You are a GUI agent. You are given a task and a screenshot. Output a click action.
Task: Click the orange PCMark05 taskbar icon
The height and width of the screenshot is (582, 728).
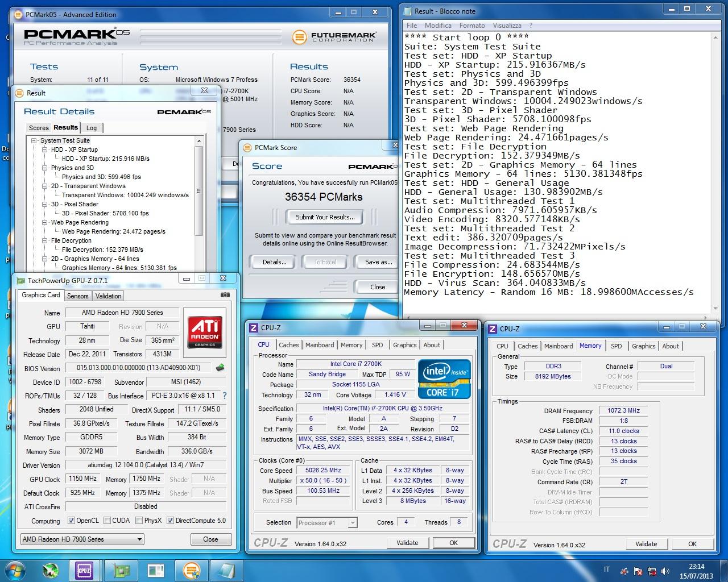(x=191, y=570)
